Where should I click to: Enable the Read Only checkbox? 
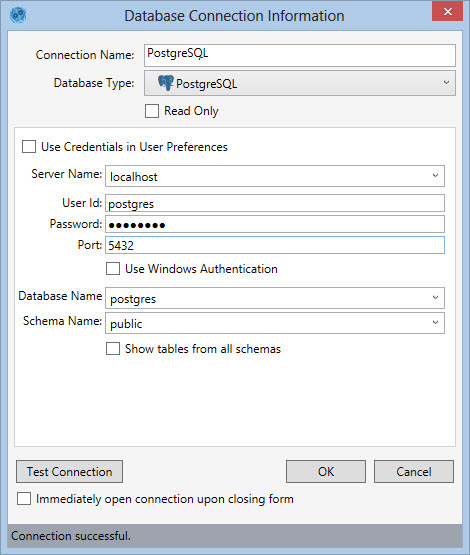pos(152,111)
